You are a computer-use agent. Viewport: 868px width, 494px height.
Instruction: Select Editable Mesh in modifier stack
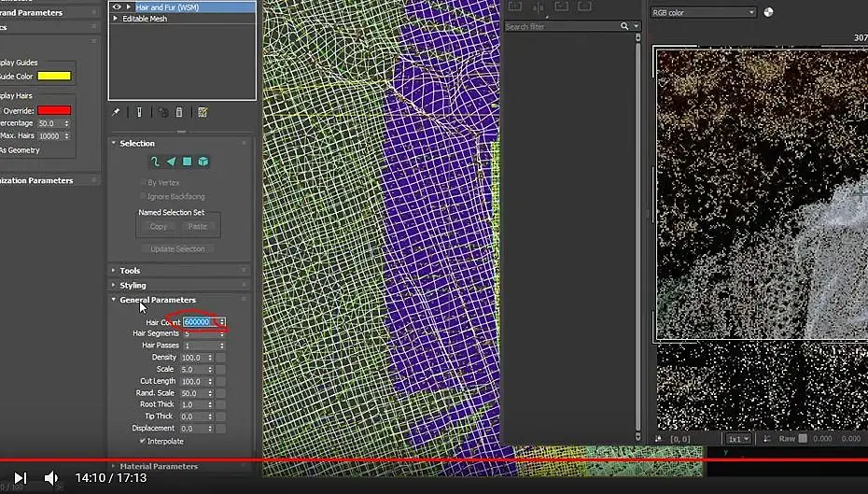pyautogui.click(x=145, y=19)
